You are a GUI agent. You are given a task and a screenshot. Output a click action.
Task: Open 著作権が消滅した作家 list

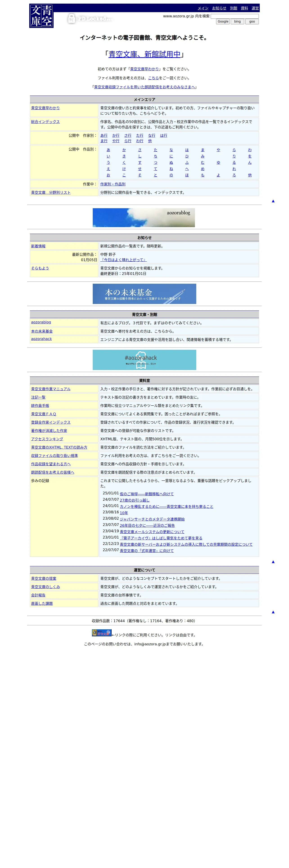click(49, 431)
